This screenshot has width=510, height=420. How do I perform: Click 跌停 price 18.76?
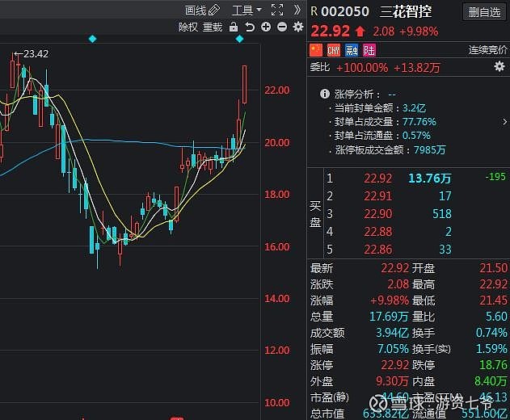[493, 365]
